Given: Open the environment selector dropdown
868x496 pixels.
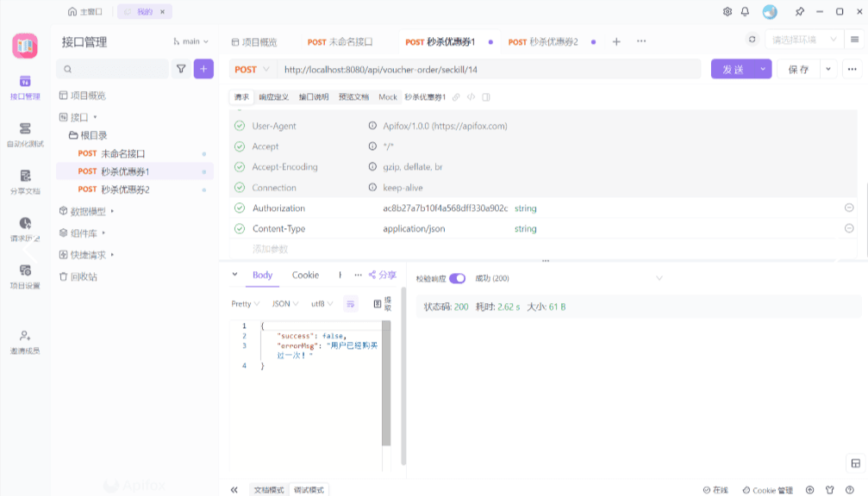Looking at the screenshot, I should pyautogui.click(x=802, y=40).
